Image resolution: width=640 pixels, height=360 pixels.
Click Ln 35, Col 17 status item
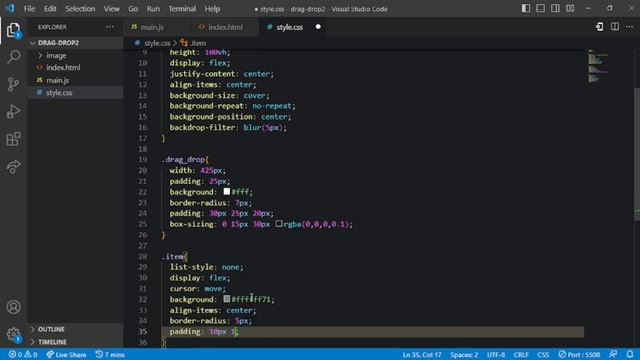(422, 354)
